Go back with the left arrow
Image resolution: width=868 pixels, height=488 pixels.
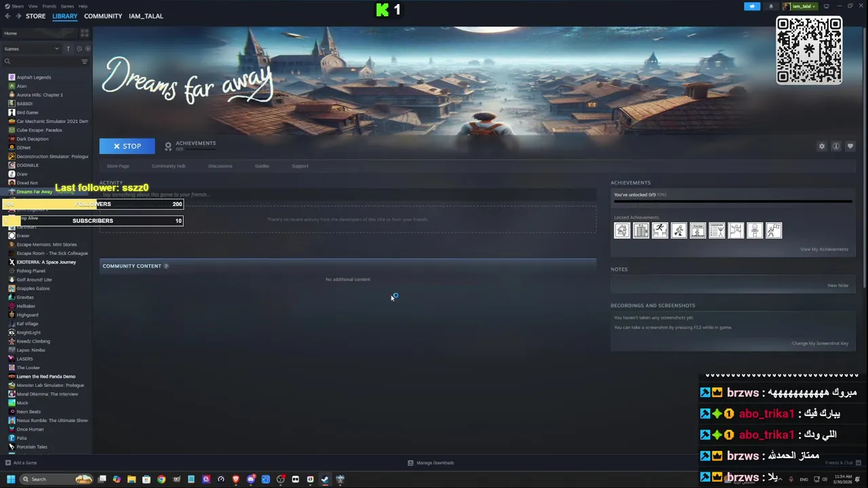[7, 16]
